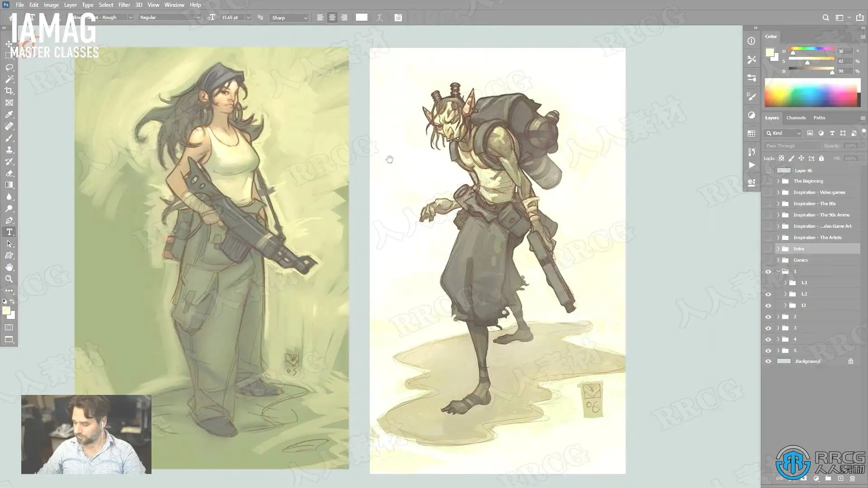The width and height of the screenshot is (868, 488).
Task: Expand The Beginning layer group
Action: click(x=778, y=181)
